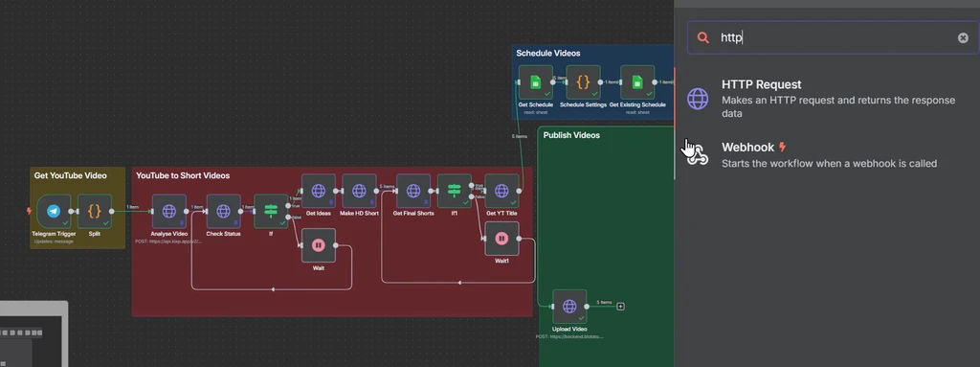Open the Wait pause node
The width and height of the screenshot is (980, 367).
(x=318, y=245)
